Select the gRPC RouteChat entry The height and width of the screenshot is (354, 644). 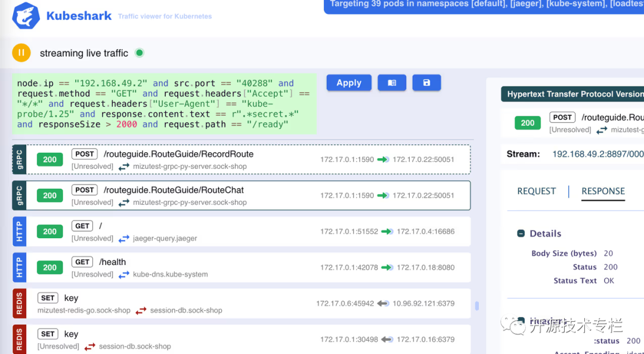click(241, 195)
